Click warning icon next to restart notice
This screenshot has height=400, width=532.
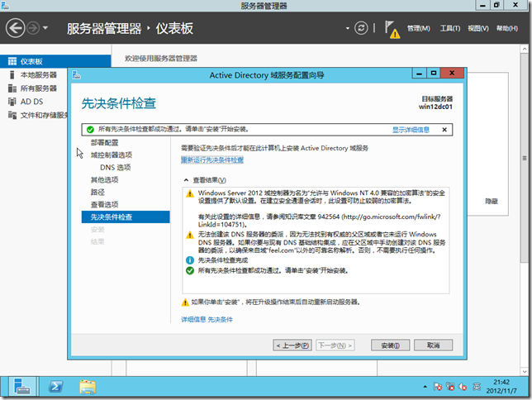(185, 302)
